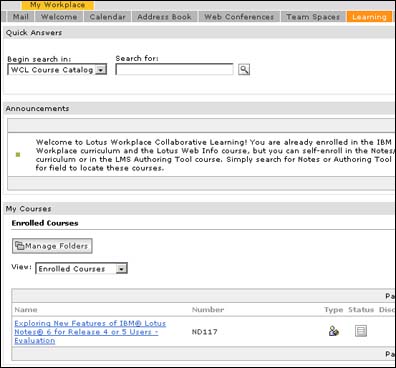This screenshot has height=368, width=396.
Task: Open the Calendar tab
Action: 108,17
